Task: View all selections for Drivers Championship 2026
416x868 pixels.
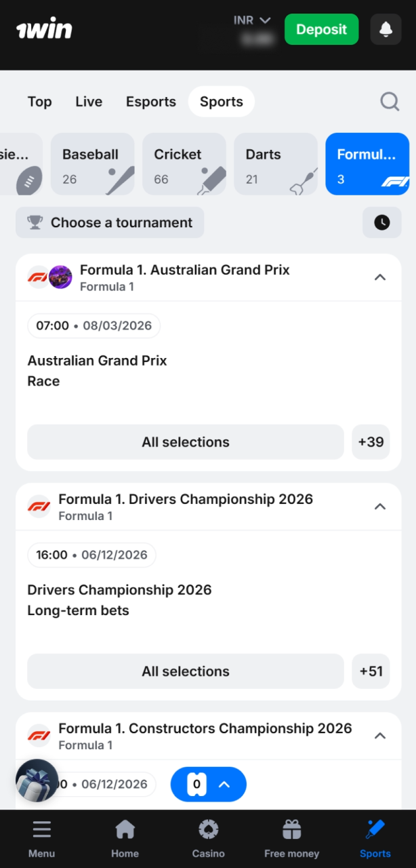Action: [185, 671]
